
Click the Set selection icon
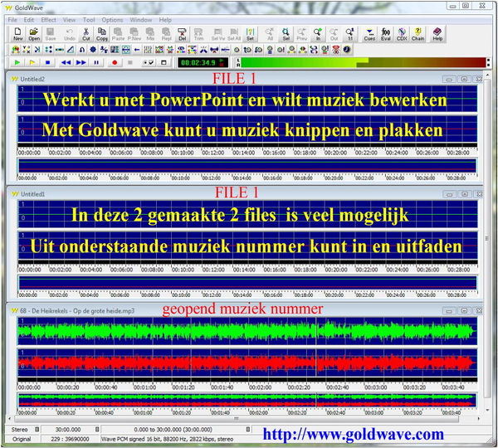(x=251, y=34)
